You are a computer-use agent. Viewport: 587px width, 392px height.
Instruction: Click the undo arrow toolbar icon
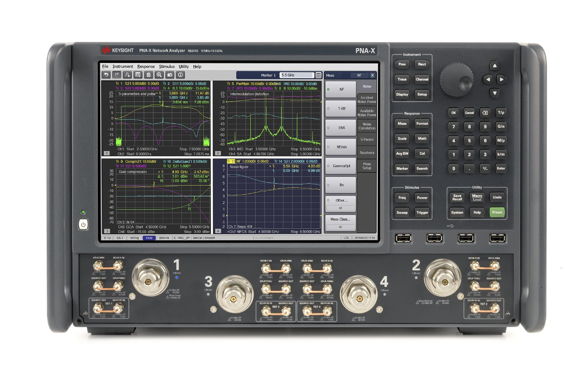(x=106, y=74)
